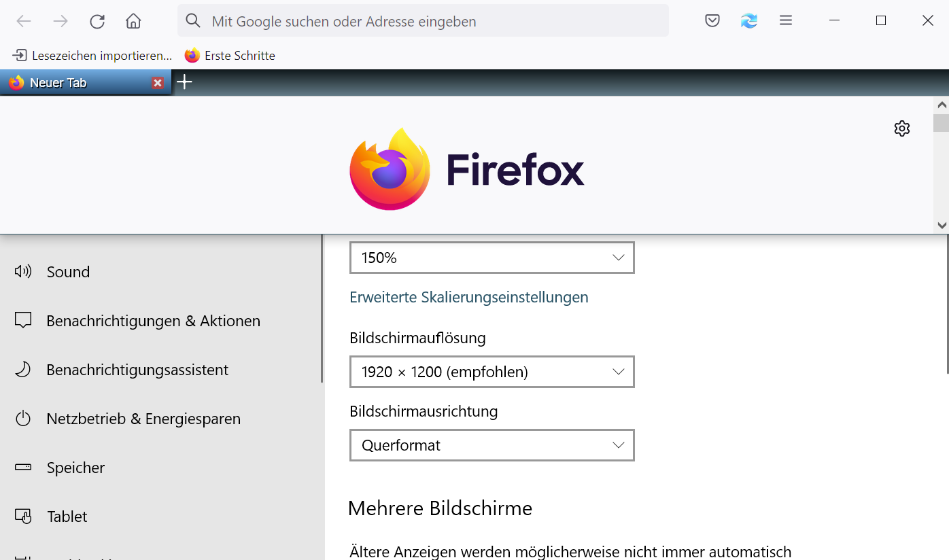Click the blue sync arrows toolbar icon
Viewport: 949px width, 560px height.
[749, 21]
